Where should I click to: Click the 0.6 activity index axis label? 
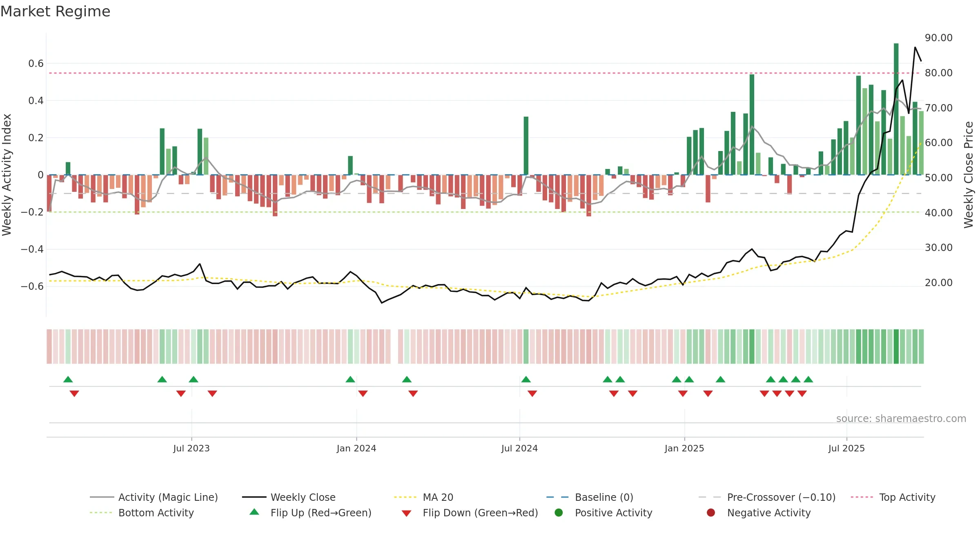[x=36, y=63]
